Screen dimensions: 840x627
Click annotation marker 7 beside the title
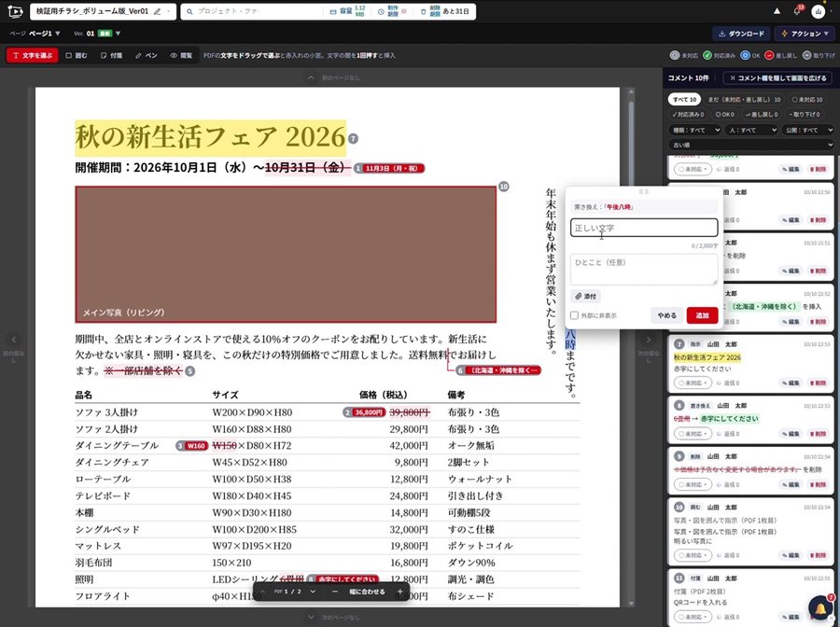(353, 139)
